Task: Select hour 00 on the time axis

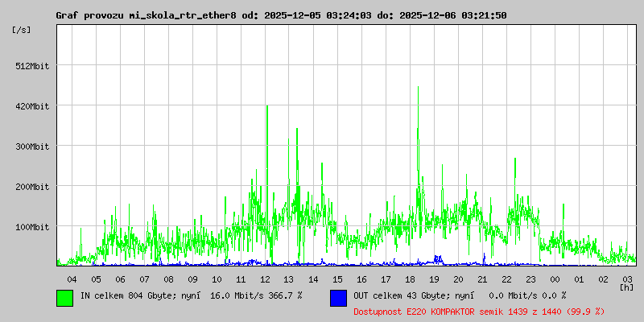Action: [555, 279]
